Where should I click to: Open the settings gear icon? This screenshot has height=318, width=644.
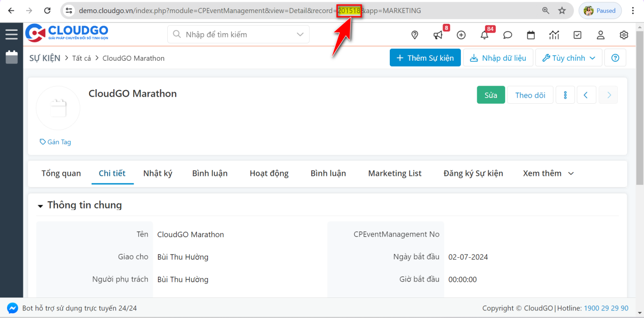click(624, 35)
